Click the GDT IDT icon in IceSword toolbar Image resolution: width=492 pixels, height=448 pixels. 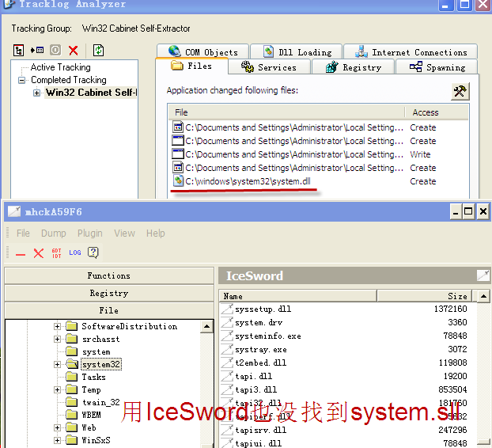click(56, 253)
